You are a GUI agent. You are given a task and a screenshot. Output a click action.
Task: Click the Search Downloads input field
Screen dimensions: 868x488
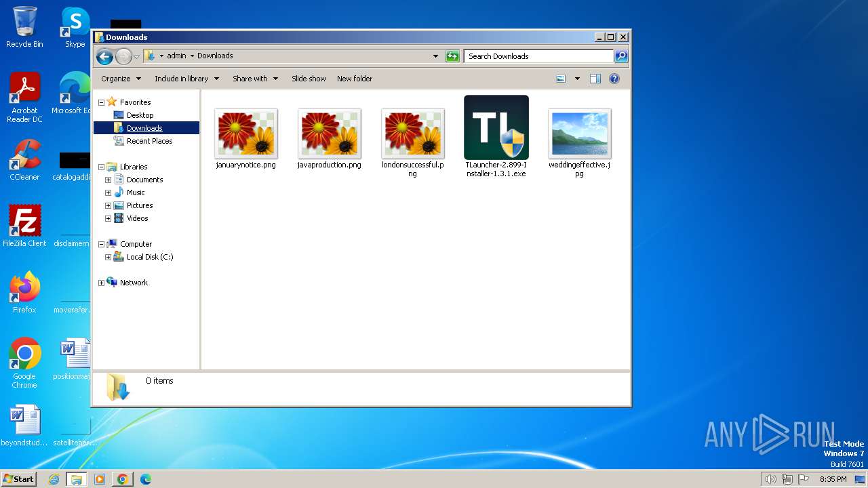tap(539, 56)
